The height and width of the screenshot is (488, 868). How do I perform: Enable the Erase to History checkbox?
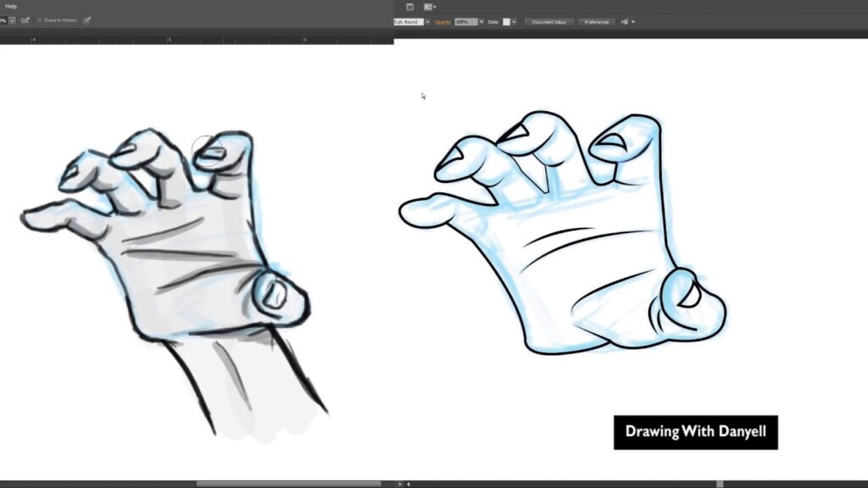coord(40,20)
